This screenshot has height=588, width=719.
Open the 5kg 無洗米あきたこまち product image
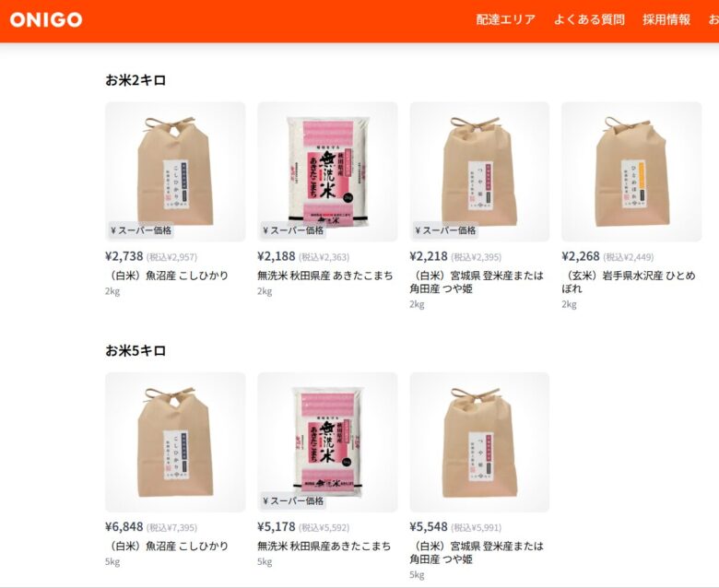(327, 442)
